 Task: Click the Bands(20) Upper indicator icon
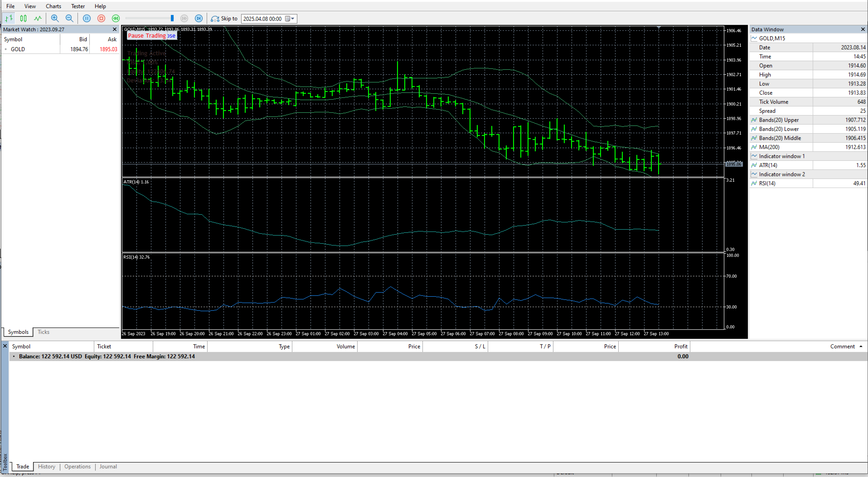[x=754, y=120]
